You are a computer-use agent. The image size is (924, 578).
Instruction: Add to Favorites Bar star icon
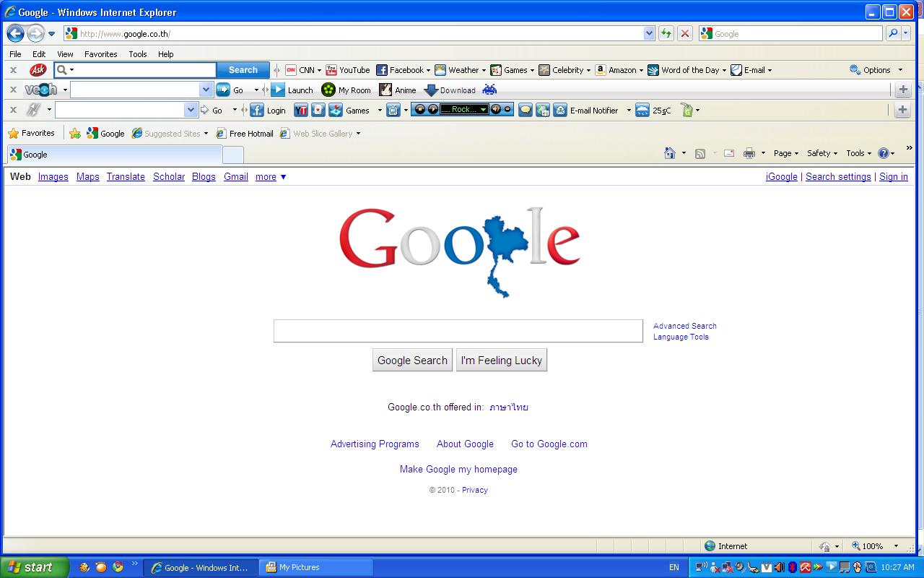[75, 133]
